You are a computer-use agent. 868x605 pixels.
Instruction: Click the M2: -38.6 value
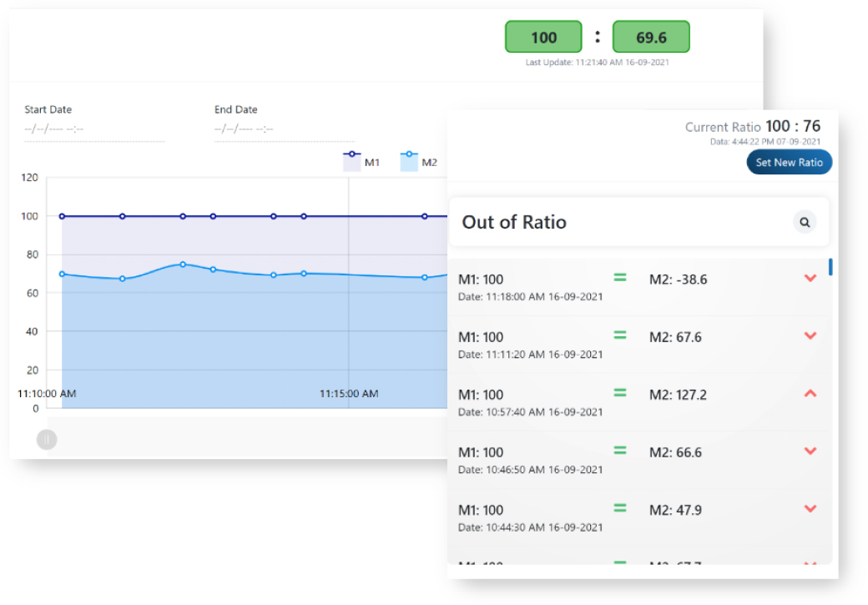(678, 280)
